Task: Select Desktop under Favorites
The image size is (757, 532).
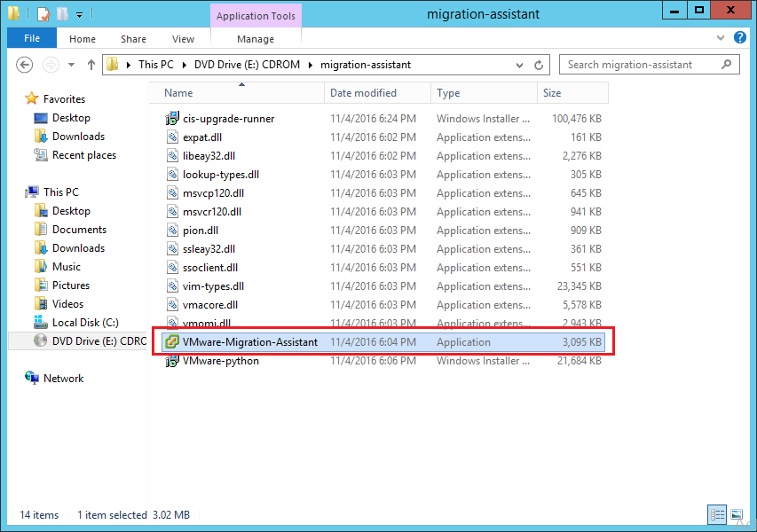Action: tap(71, 118)
